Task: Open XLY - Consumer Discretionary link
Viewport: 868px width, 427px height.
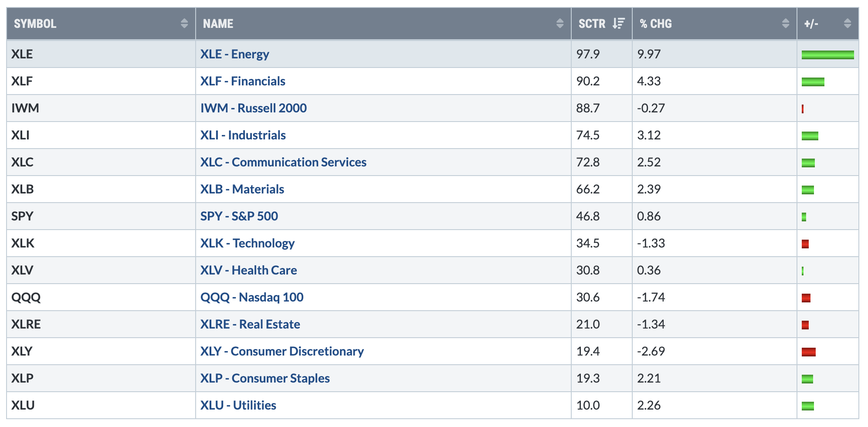Action: [x=282, y=351]
